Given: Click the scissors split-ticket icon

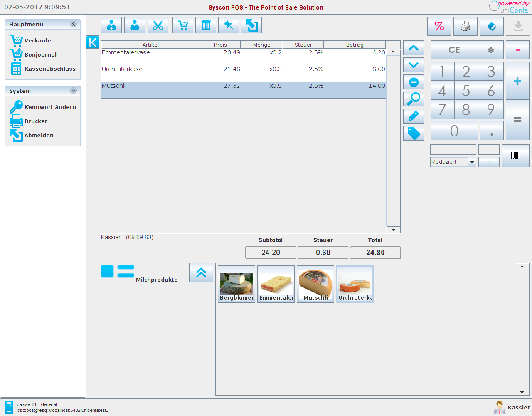Looking at the screenshot, I should pos(158,25).
